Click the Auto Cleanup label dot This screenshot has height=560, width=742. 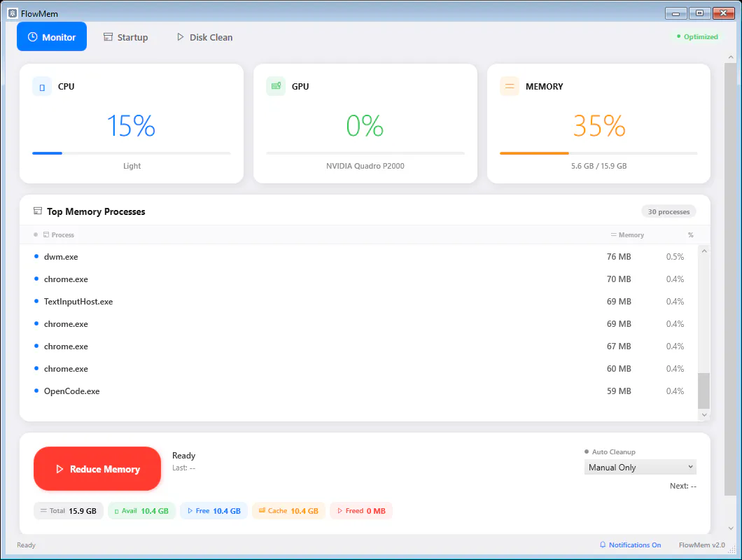[x=587, y=451]
